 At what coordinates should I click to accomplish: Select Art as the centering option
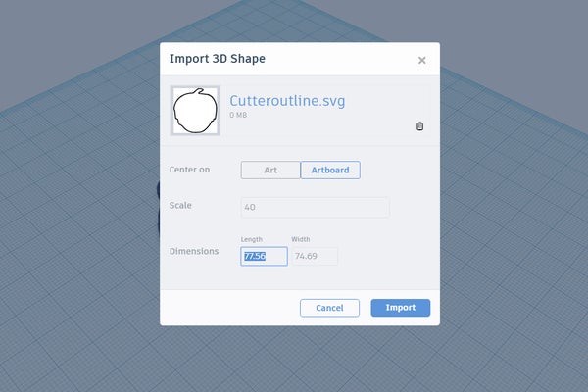point(270,170)
